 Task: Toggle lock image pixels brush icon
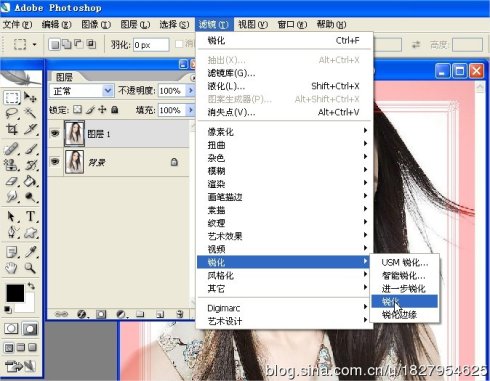coord(90,110)
